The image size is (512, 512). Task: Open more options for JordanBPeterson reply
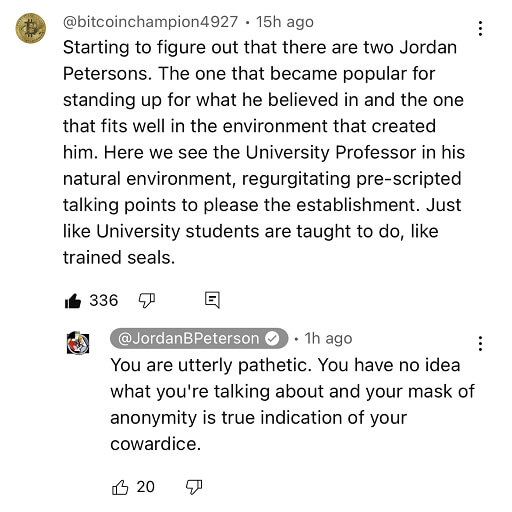point(480,343)
